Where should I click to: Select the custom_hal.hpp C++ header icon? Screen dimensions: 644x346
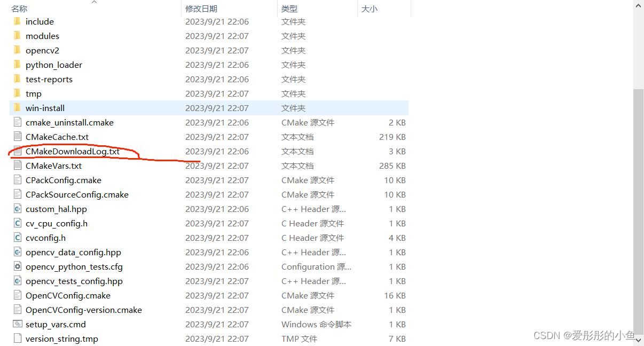click(x=17, y=209)
